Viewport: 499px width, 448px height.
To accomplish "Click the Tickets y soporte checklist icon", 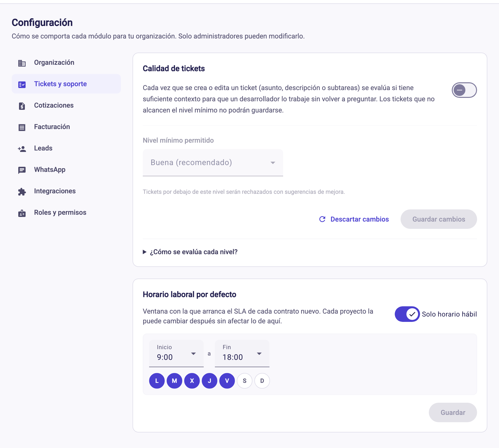I will point(22,84).
